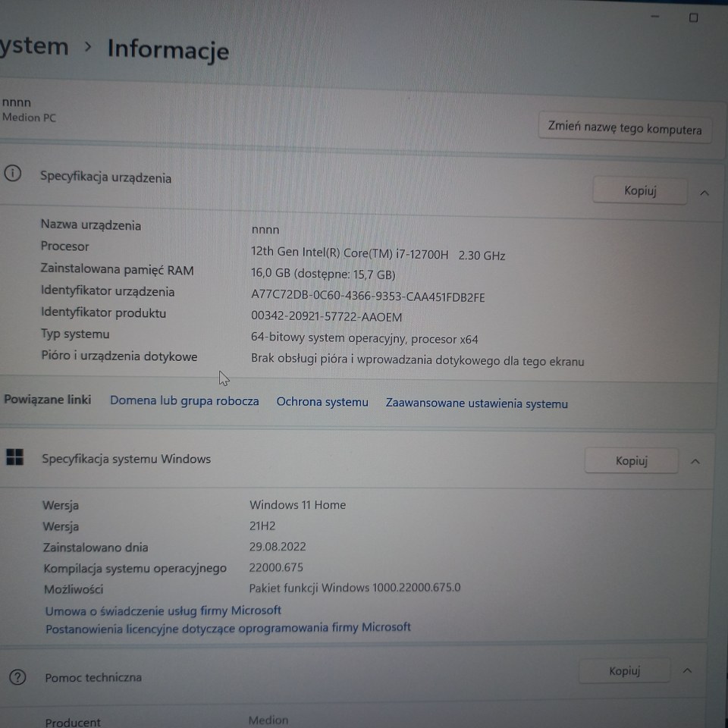This screenshot has width=728, height=728.
Task: Click the Typ systemu label
Action: coord(75,334)
